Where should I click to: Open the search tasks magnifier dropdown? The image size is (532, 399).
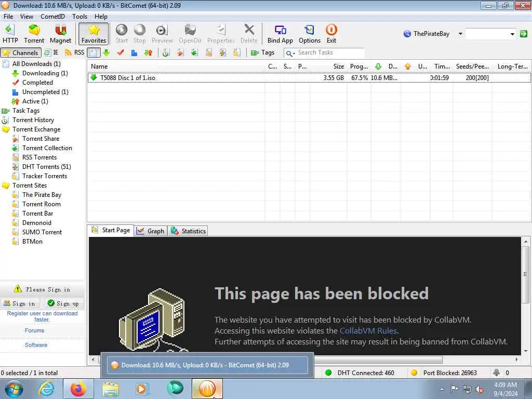(x=290, y=53)
